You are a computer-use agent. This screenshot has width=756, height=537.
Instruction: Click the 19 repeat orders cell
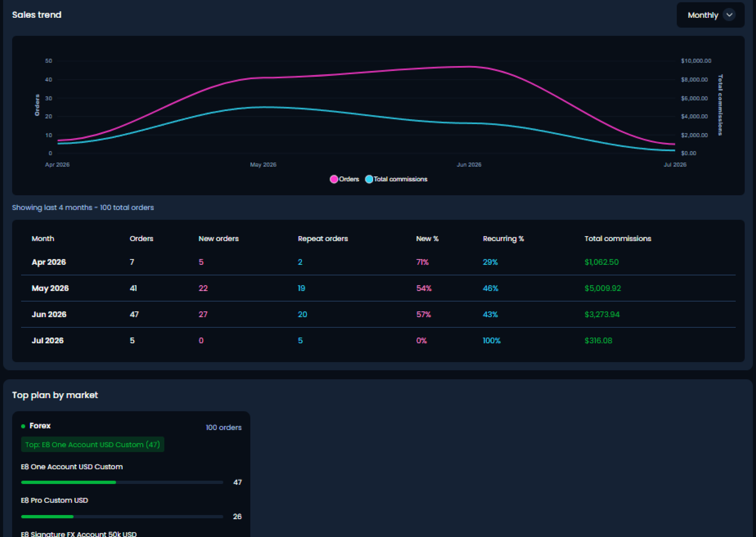(x=302, y=288)
